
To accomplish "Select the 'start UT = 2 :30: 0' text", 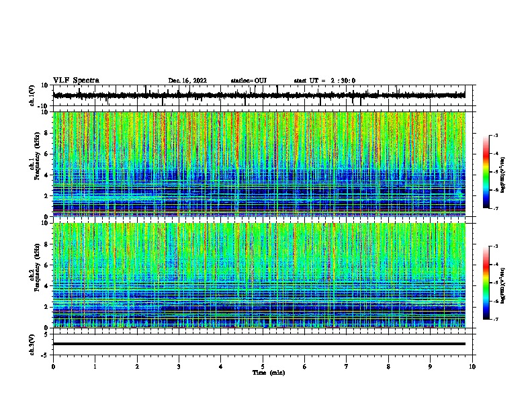I will coord(324,81).
